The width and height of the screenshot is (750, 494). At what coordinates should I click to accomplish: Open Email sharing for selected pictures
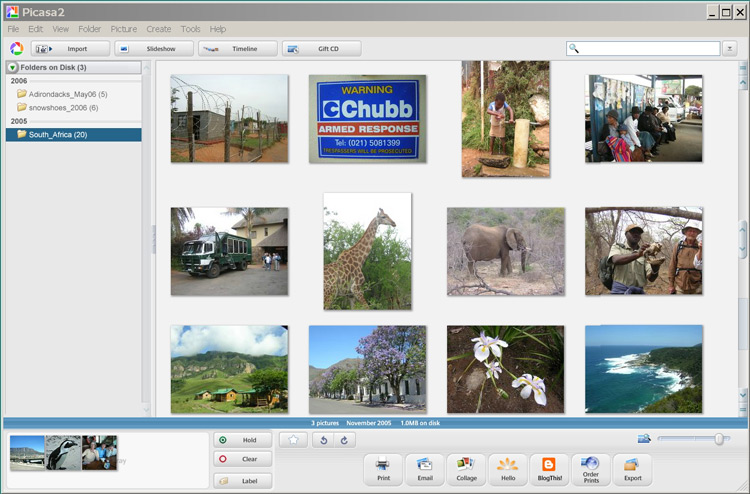[424, 469]
